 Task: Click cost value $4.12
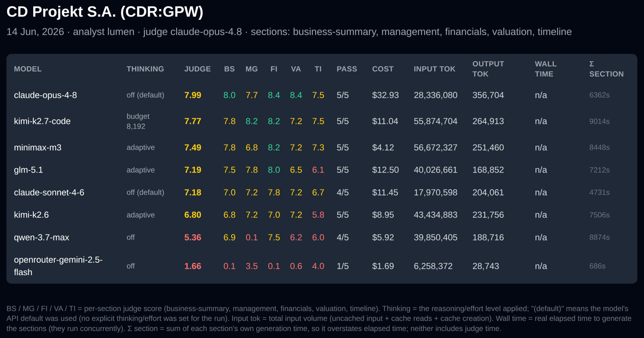pyautogui.click(x=383, y=147)
